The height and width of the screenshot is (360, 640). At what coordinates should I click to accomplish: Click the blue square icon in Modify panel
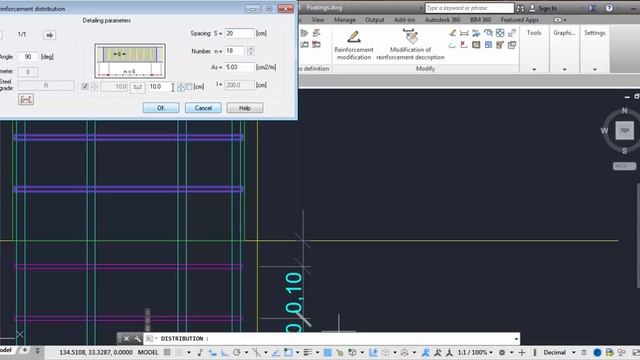488,44
